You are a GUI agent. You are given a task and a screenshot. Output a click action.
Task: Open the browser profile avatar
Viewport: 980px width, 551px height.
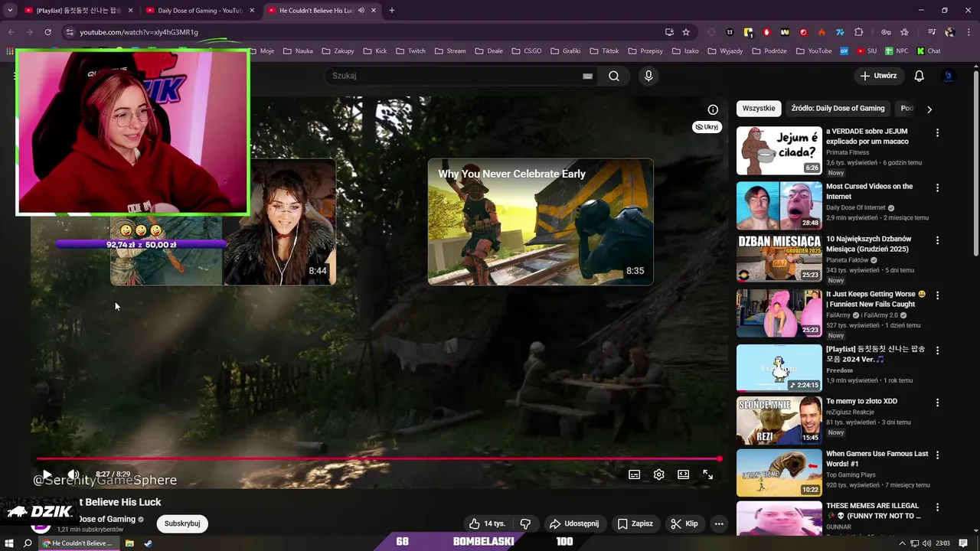pos(949,32)
